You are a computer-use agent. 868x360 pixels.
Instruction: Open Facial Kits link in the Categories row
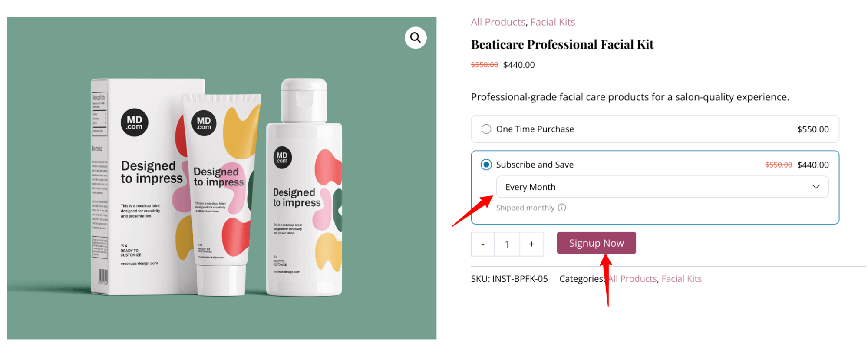pyautogui.click(x=681, y=279)
